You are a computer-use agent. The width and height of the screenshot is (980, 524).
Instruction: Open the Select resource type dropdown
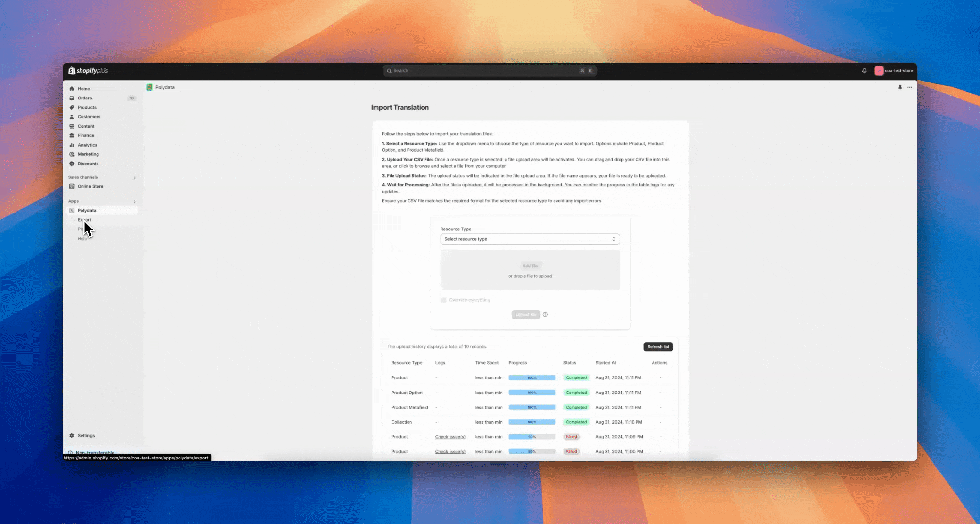click(530, 239)
